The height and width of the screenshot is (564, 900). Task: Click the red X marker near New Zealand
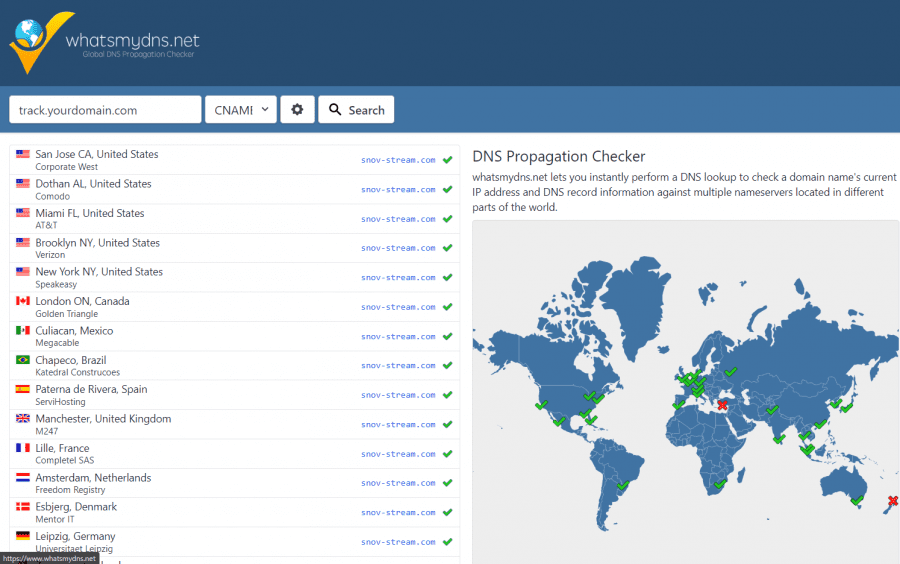point(893,501)
